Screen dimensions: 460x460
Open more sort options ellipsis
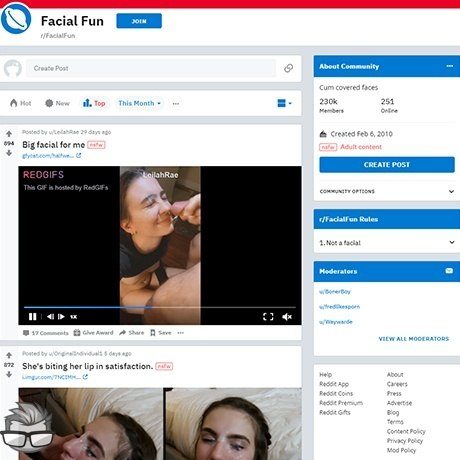(176, 104)
